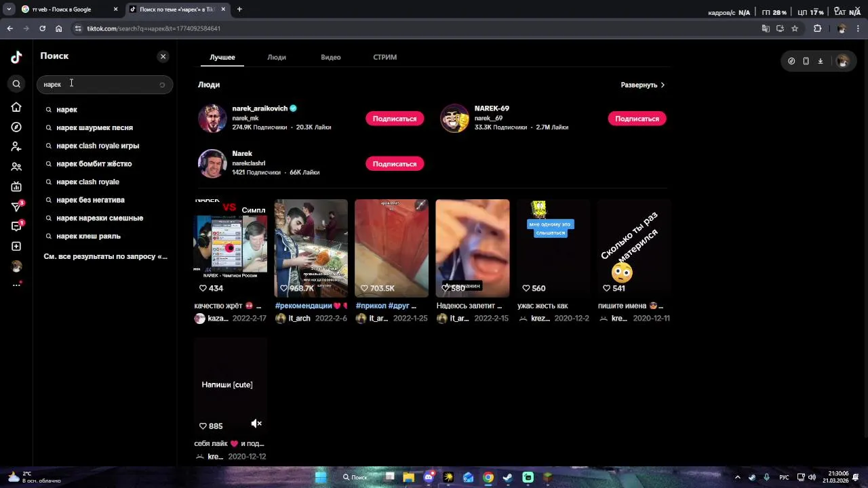Screen dimensions: 868x488
Task: Open the Chrome three-dot menu
Action: (859, 28)
